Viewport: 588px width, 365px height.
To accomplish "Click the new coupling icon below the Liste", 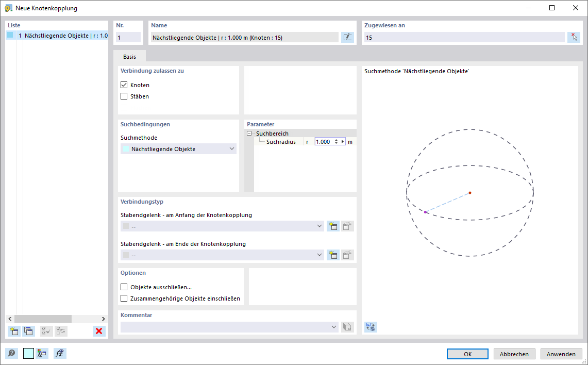I will point(13,331).
